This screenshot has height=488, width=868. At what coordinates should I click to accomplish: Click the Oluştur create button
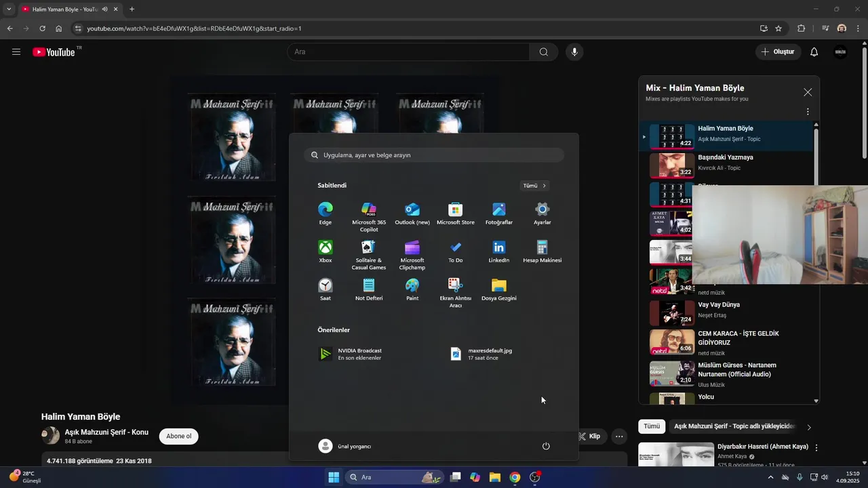778,52
